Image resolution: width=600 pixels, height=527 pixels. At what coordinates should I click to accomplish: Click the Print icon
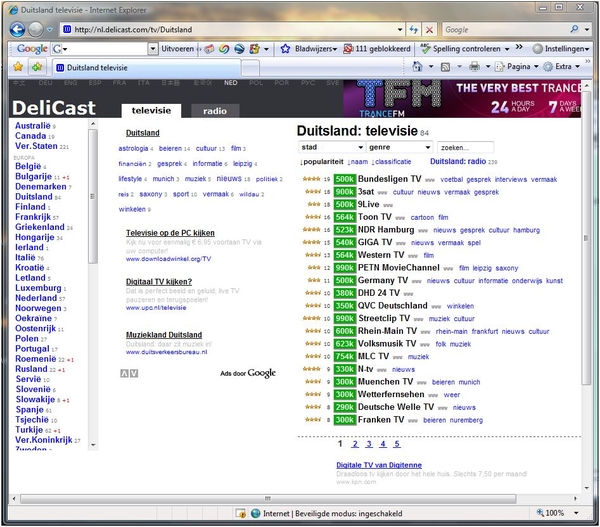tap(474, 67)
